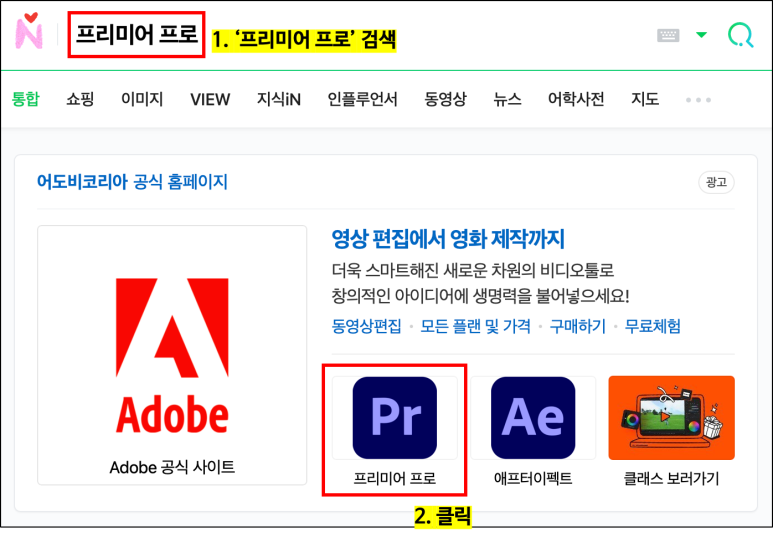This screenshot has height=542, width=773.
Task: Click the search field containing 프리미어 프로
Action: [136, 35]
